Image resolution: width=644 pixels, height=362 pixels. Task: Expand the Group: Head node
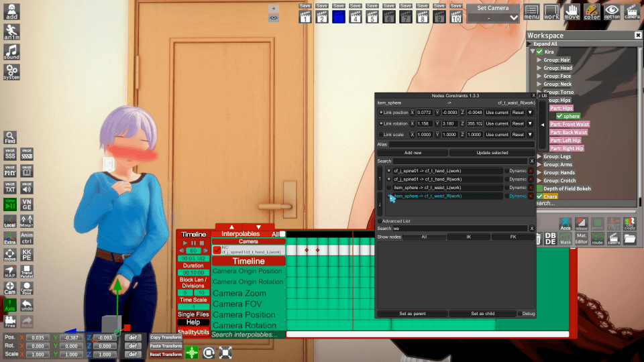pos(539,68)
